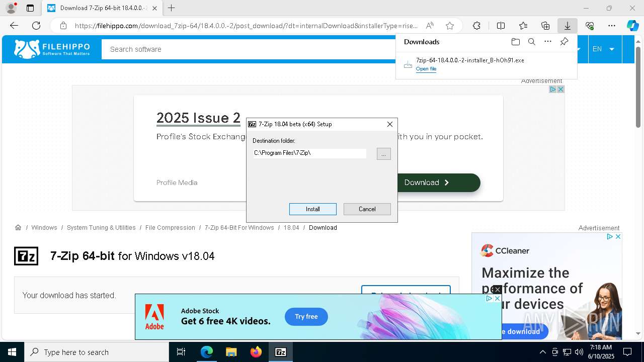Image resolution: width=644 pixels, height=362 pixels.
Task: Close the Download 7-Zip tab
Action: point(155,8)
